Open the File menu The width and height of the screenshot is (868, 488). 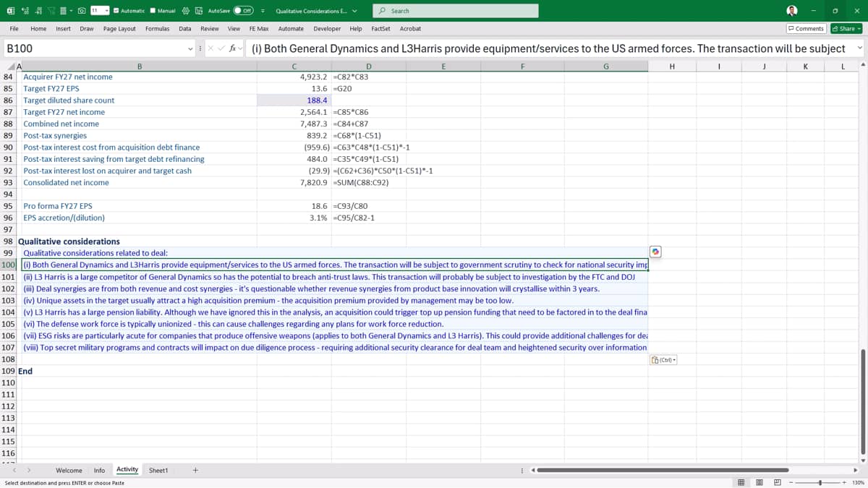(14, 28)
